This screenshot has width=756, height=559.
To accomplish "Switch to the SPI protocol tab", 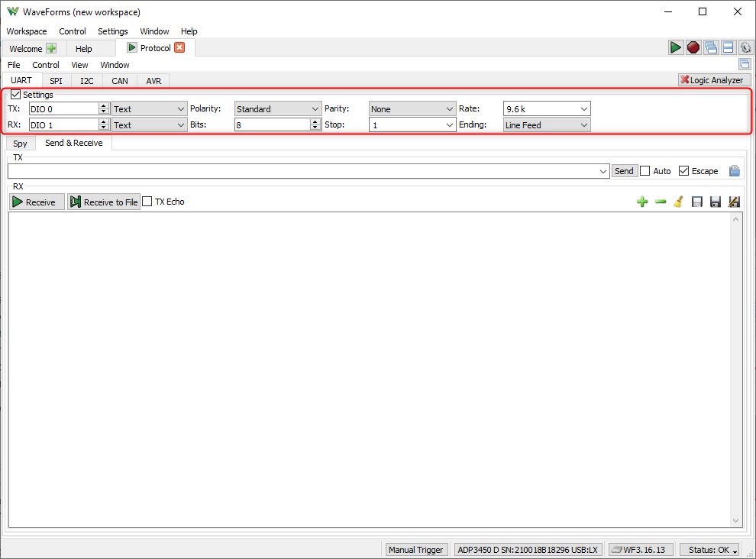I will [x=56, y=80].
